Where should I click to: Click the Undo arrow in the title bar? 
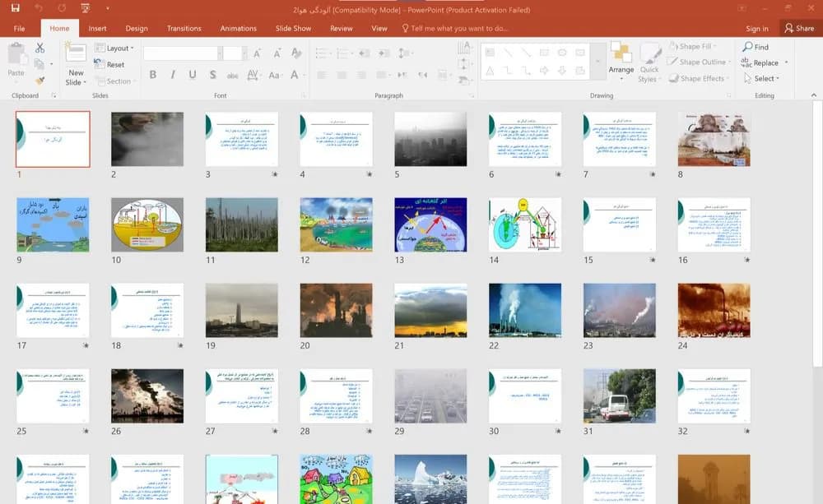[x=39, y=8]
